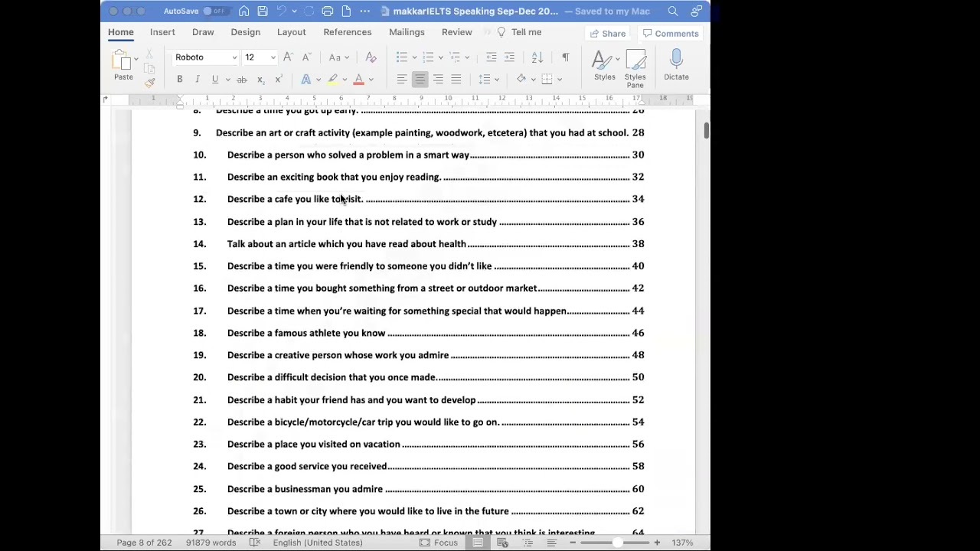Image resolution: width=980 pixels, height=551 pixels.
Task: Sort the selected text
Action: pyautogui.click(x=537, y=57)
